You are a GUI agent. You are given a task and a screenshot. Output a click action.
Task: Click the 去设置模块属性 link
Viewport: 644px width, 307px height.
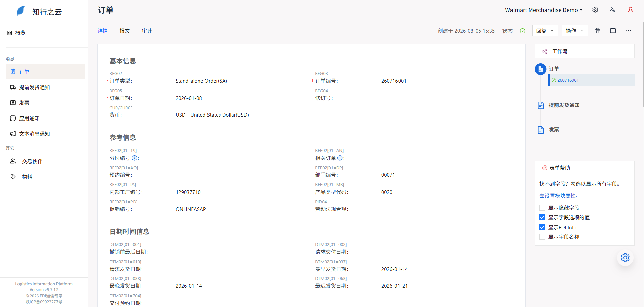559,196
